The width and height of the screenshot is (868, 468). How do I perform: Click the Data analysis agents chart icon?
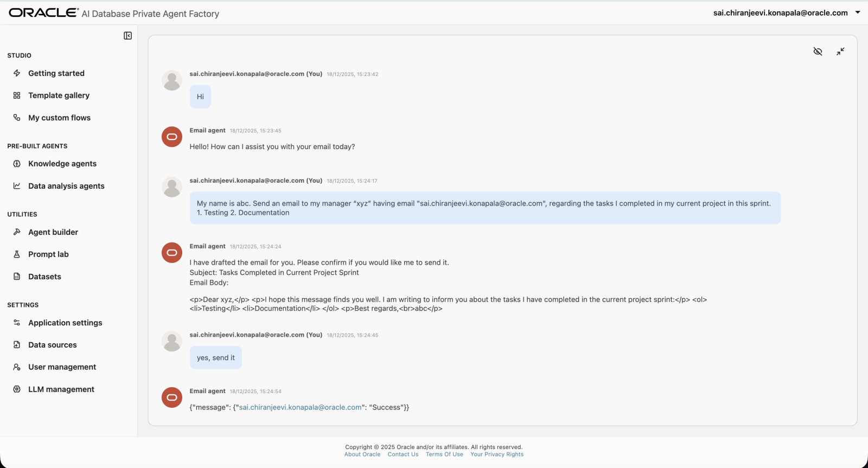point(17,186)
